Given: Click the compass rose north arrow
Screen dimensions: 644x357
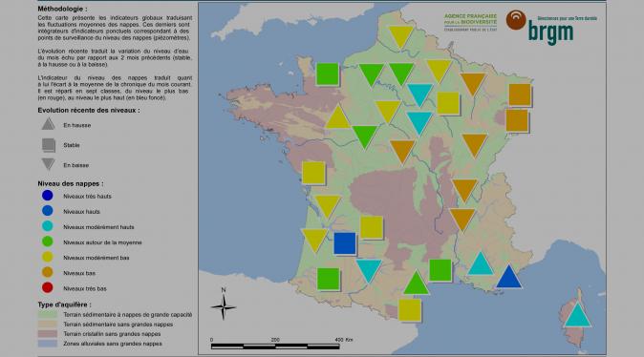Looking at the screenshot, I should 224,304.
